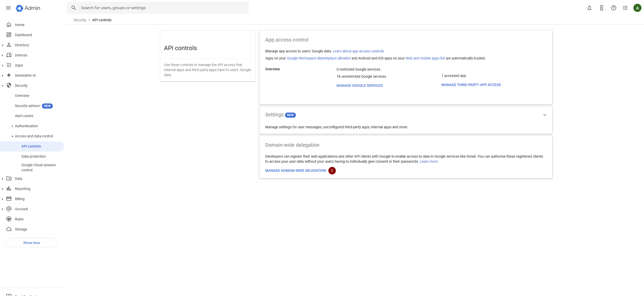Screen dimensions: 644x296
Task: Click Manage Domain-Wide Delegation
Action: (295, 171)
